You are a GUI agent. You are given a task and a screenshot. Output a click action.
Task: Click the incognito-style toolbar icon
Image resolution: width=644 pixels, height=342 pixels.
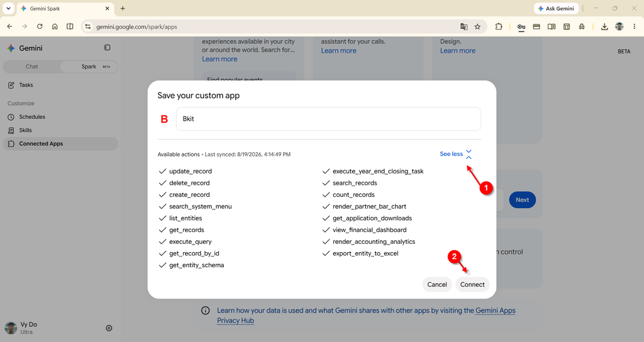pyautogui.click(x=582, y=26)
